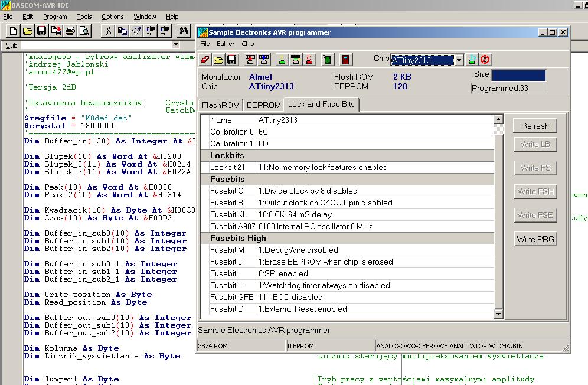
Task: Click the red prohibition icon beside the Chip selector
Action: coord(485,60)
